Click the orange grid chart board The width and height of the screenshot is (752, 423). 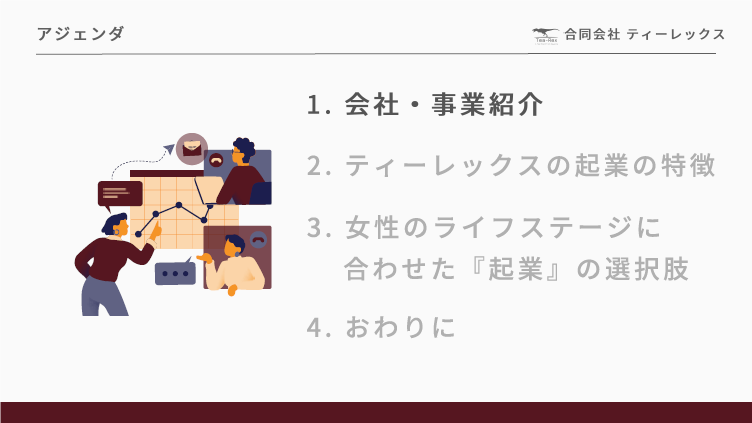pos(184,210)
